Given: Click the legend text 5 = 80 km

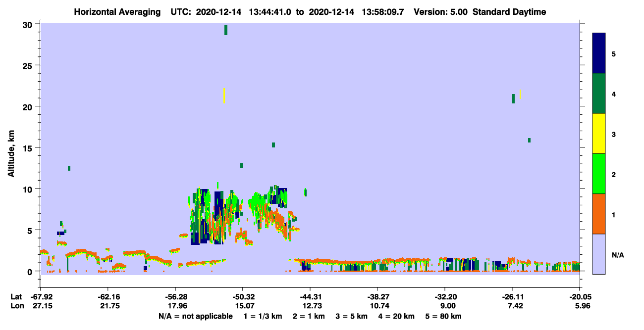Looking at the screenshot, I should [x=443, y=316].
